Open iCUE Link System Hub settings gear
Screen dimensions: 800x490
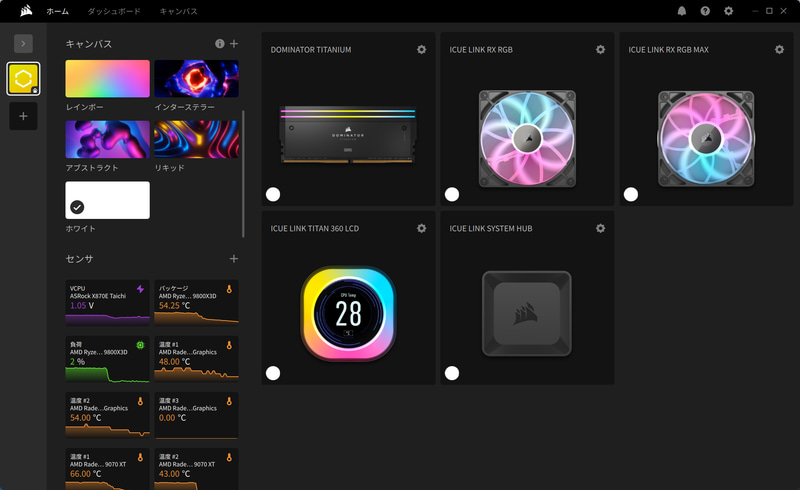601,228
